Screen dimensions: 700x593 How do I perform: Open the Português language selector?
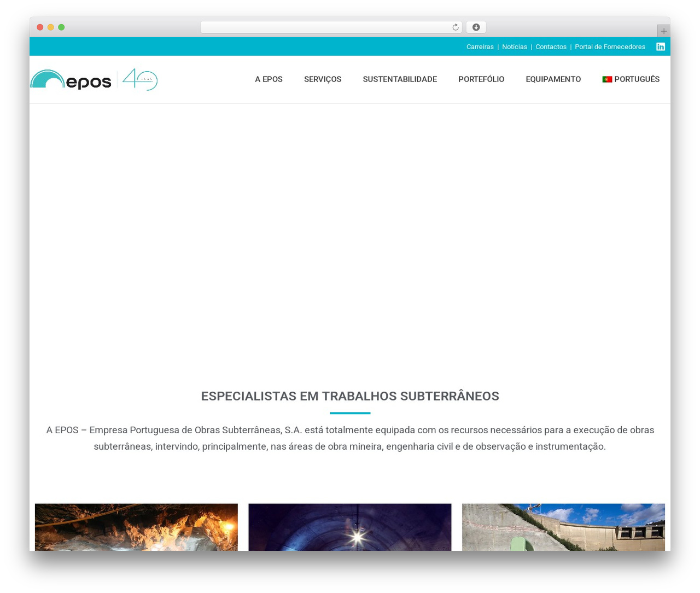[x=631, y=79]
